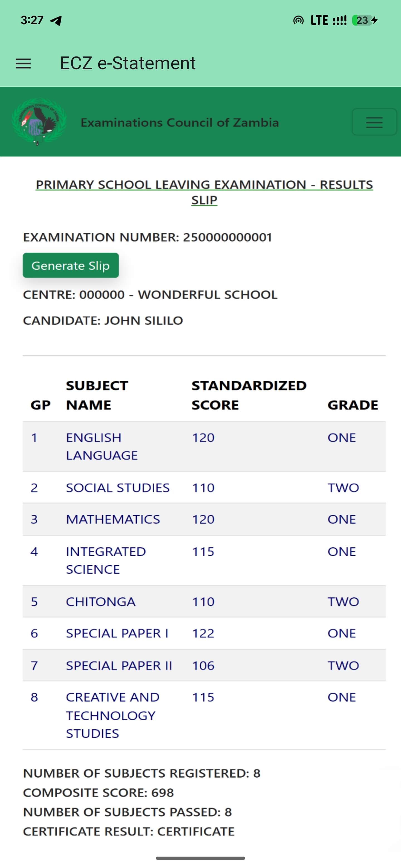Tap the home gesture bar at bottom
Image resolution: width=401 pixels, height=868 pixels.
tap(200, 858)
